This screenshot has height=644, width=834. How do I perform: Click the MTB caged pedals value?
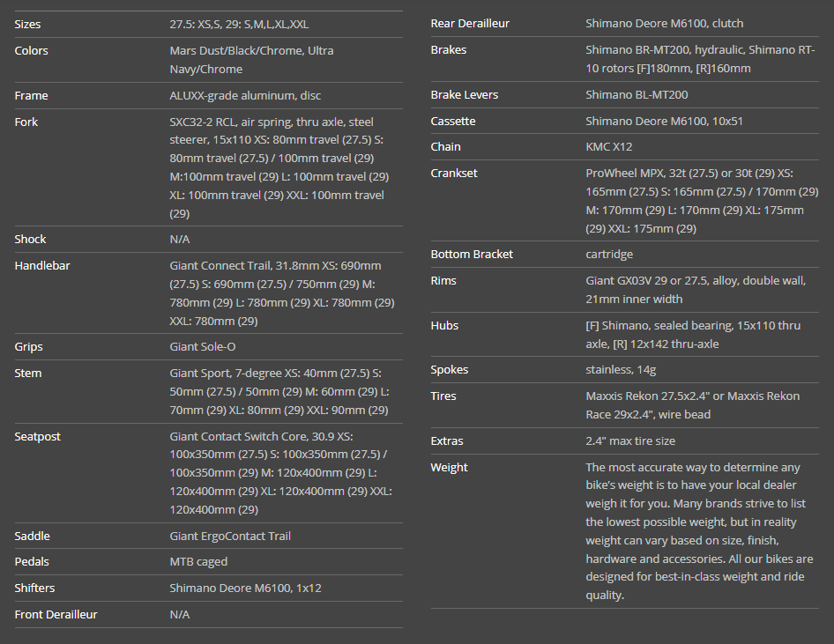pos(198,561)
